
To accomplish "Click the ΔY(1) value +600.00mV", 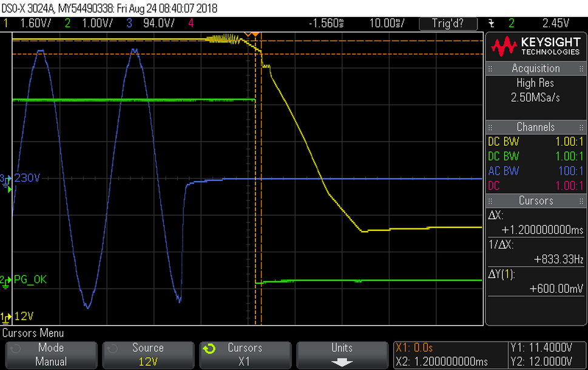I will tap(556, 289).
